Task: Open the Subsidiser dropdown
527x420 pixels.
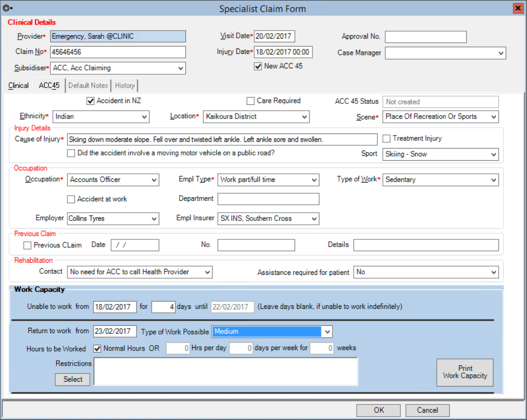Action: point(181,68)
